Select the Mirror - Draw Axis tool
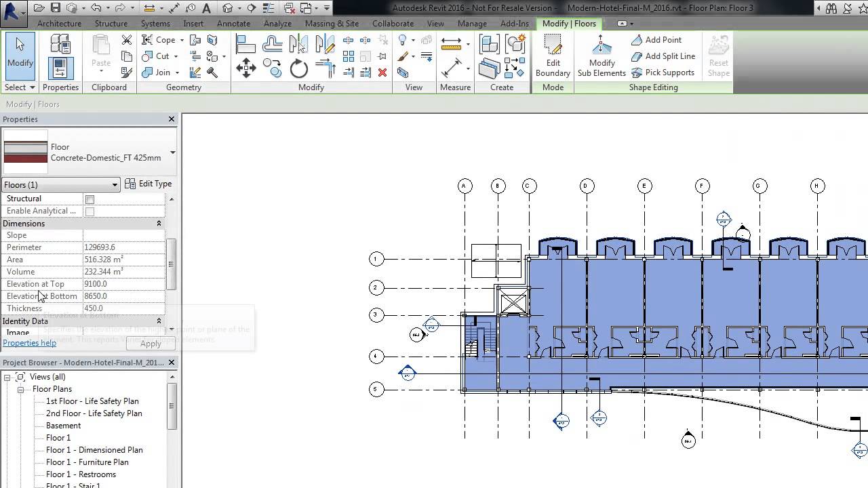 [x=325, y=44]
